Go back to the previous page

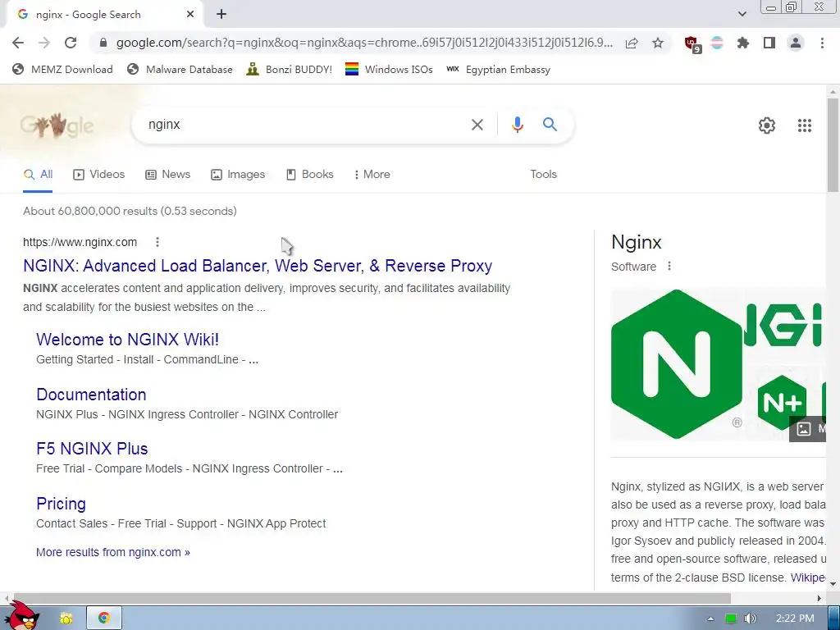[18, 43]
